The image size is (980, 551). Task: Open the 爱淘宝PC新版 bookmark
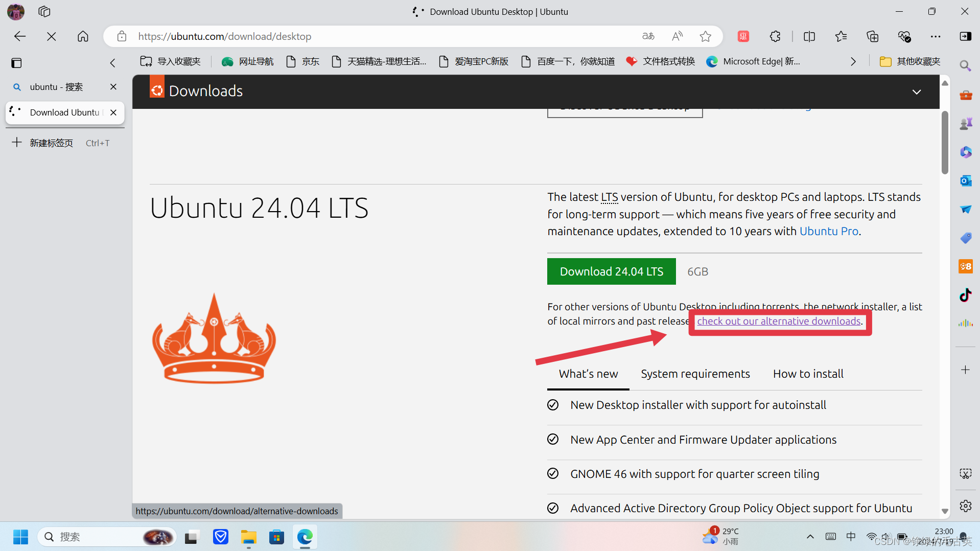point(474,61)
